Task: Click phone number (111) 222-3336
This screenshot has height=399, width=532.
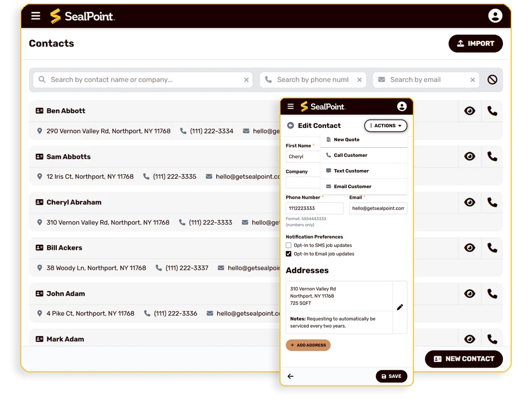Action: [176, 313]
